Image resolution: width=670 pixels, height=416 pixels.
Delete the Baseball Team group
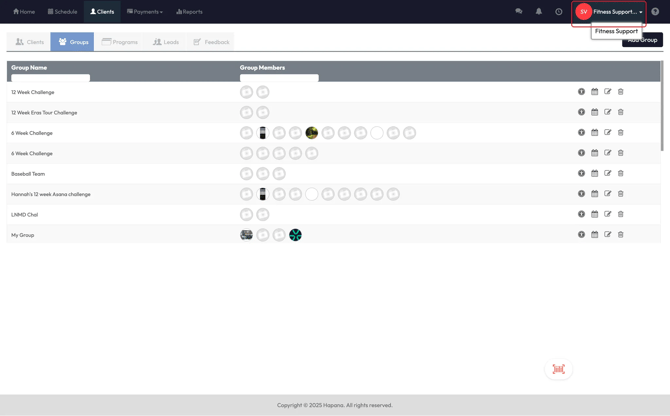[x=621, y=174]
